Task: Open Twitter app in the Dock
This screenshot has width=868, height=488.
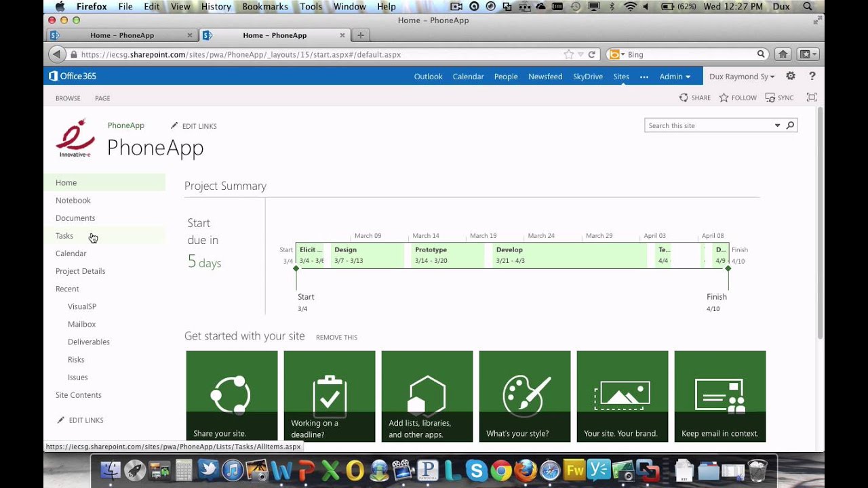Action: pyautogui.click(x=208, y=470)
